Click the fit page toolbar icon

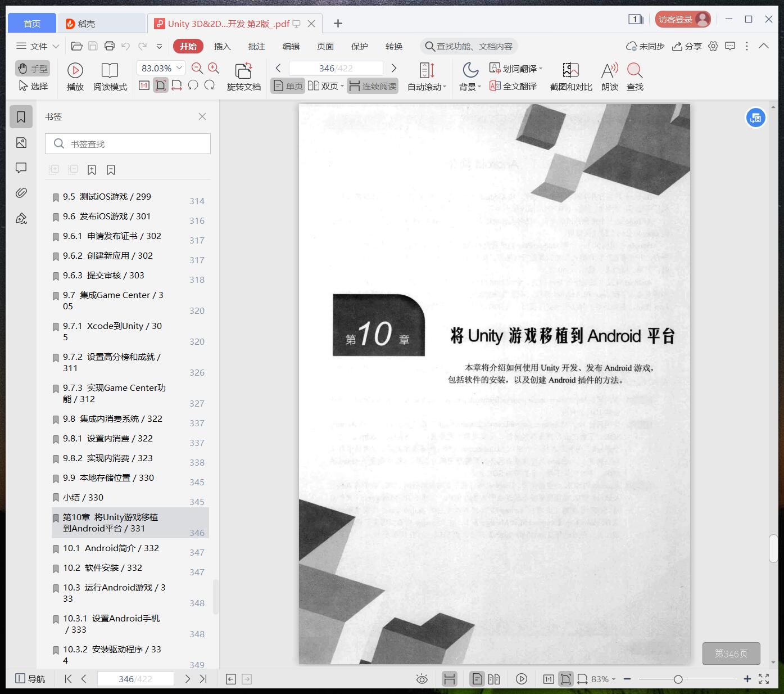click(161, 85)
